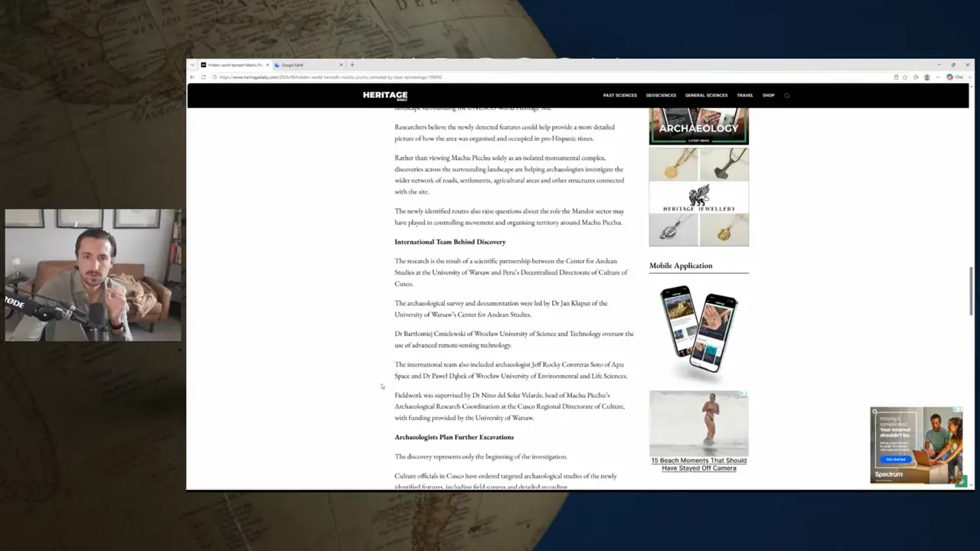Open the reader view icon

[896, 77]
